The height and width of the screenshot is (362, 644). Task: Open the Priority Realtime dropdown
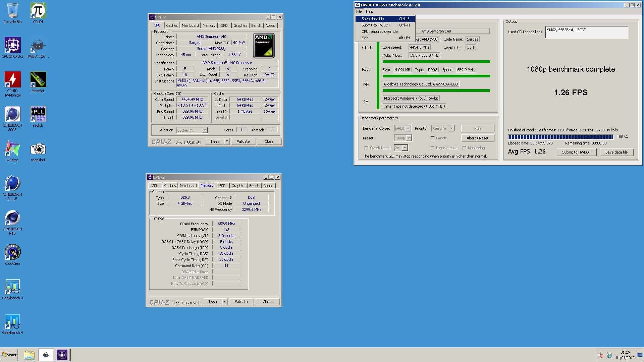(x=443, y=128)
